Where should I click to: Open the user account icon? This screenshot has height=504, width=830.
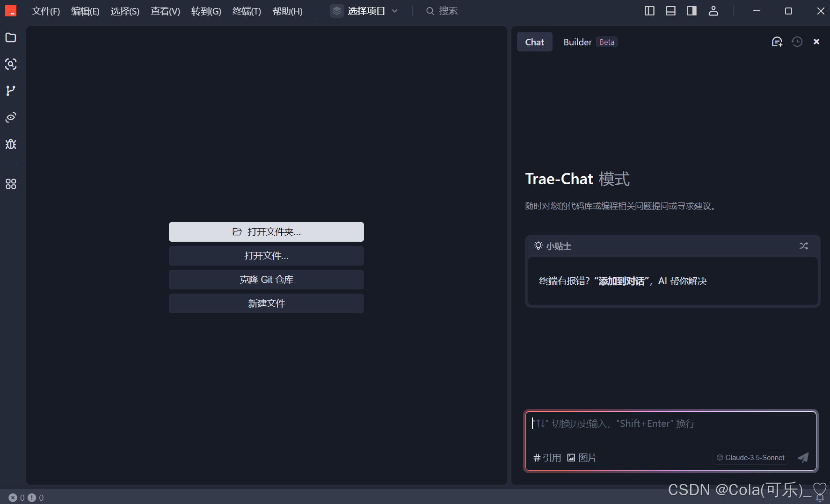[713, 11]
